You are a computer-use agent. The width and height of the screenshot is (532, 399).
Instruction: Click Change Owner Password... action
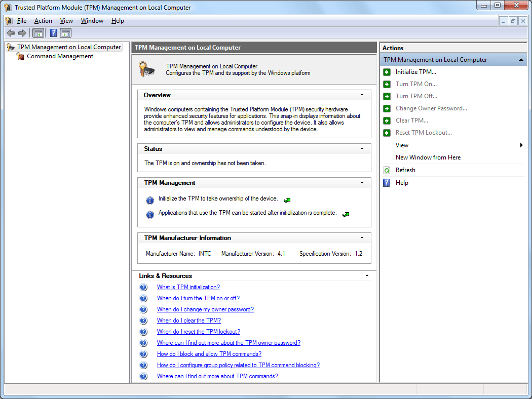point(431,108)
